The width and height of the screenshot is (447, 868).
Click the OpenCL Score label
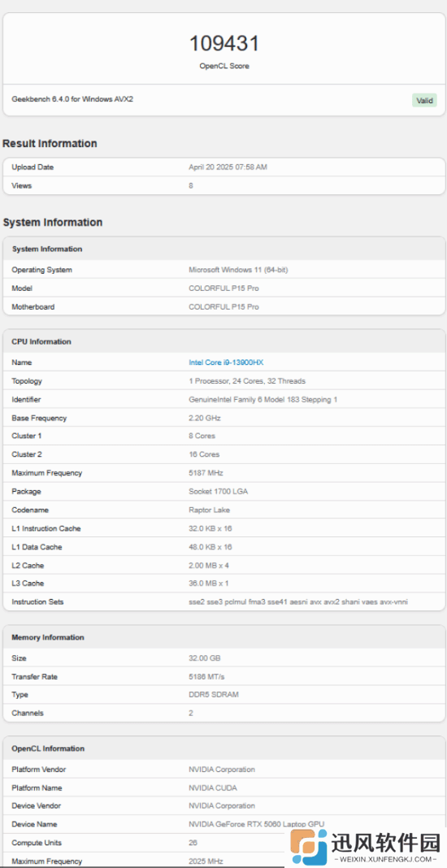point(224,66)
